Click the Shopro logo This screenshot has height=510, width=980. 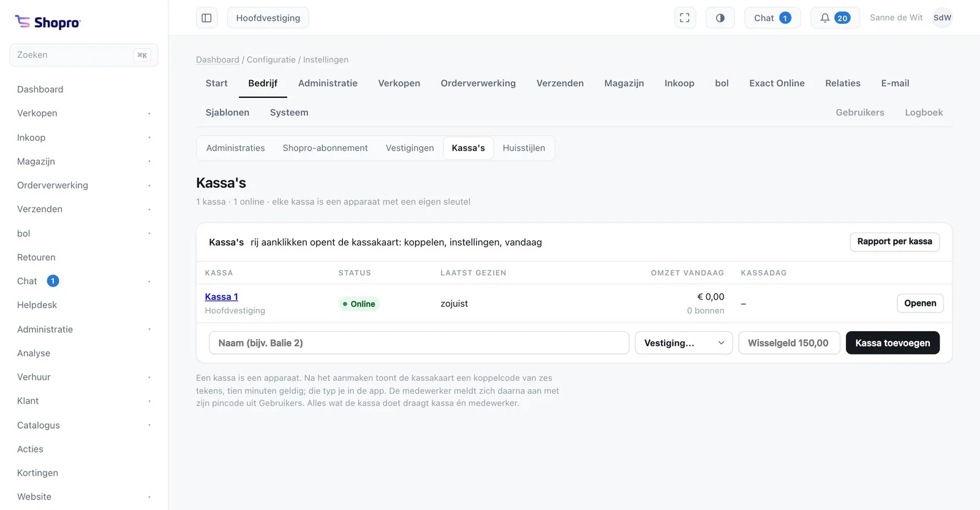point(48,22)
